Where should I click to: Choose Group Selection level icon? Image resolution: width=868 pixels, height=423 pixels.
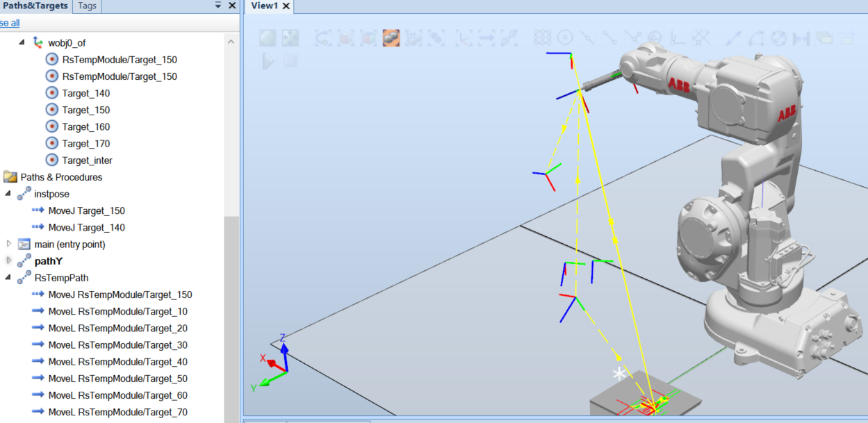pyautogui.click(x=413, y=38)
